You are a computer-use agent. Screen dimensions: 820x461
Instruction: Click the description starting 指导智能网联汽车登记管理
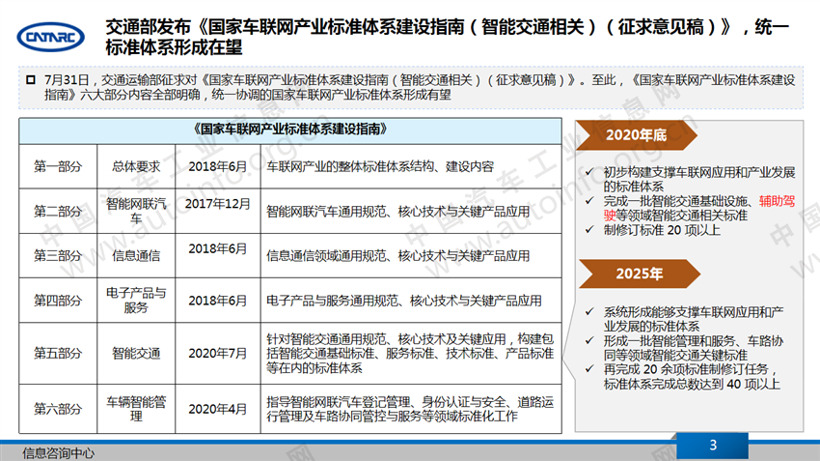point(410,409)
